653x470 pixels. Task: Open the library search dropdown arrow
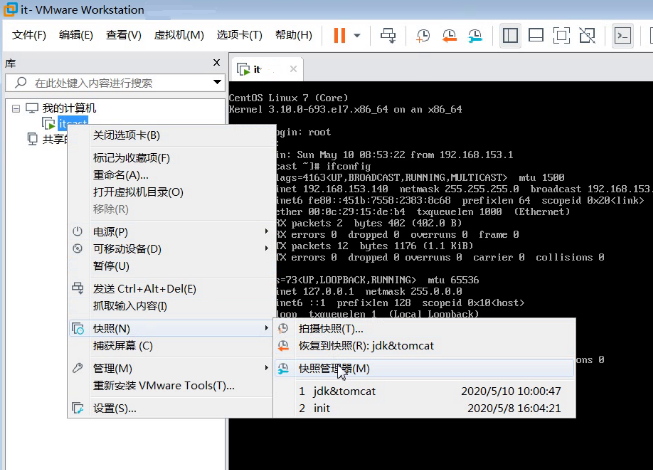point(217,82)
